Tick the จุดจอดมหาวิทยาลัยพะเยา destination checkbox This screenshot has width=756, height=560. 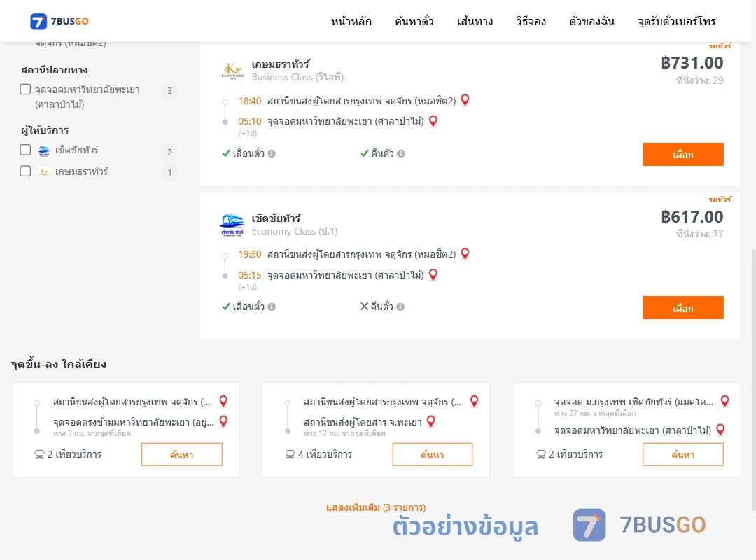coord(25,89)
